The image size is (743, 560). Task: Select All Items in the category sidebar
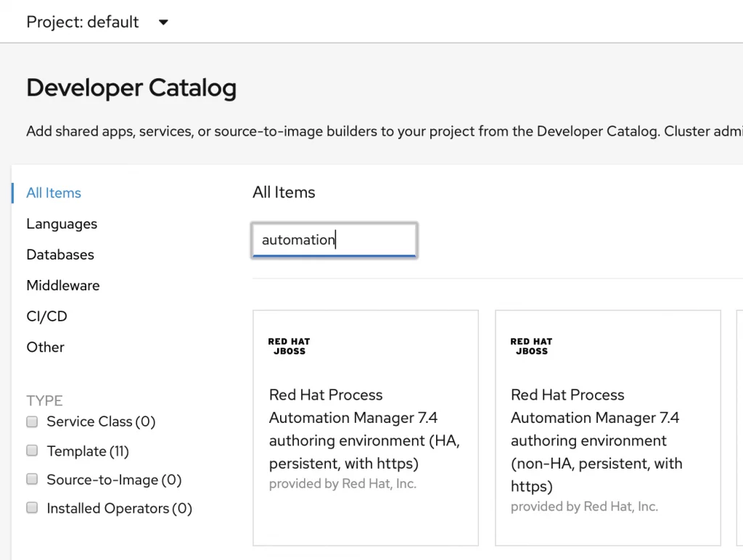coord(54,193)
